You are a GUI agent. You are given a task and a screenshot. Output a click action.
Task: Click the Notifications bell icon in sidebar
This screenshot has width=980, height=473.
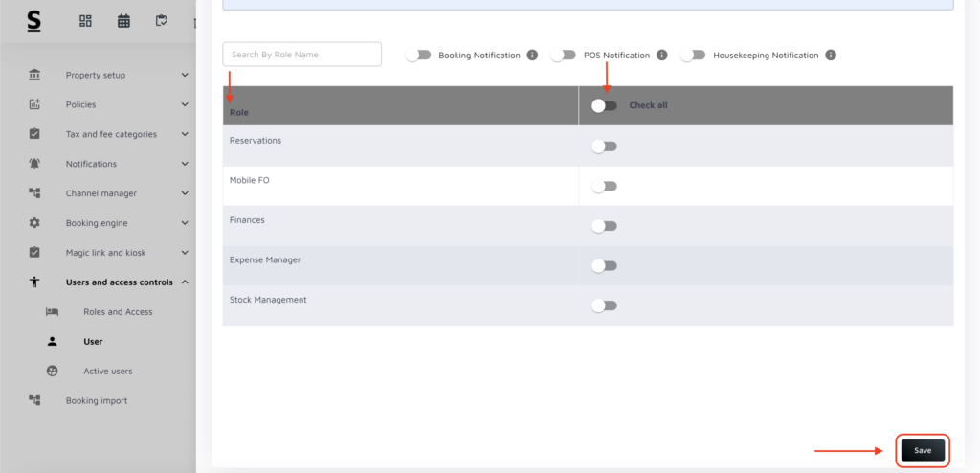[34, 164]
